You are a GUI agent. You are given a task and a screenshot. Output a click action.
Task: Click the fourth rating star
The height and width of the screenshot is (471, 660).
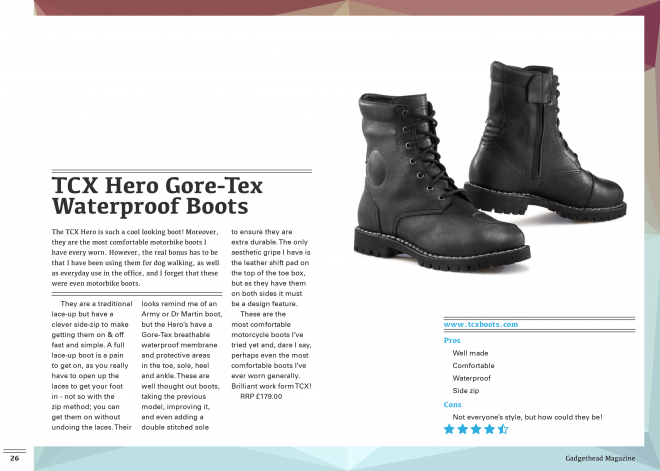pyautogui.click(x=489, y=429)
